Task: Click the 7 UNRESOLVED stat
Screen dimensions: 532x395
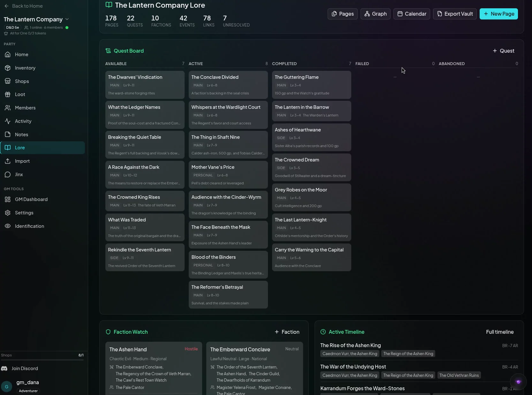Action: pyautogui.click(x=236, y=21)
